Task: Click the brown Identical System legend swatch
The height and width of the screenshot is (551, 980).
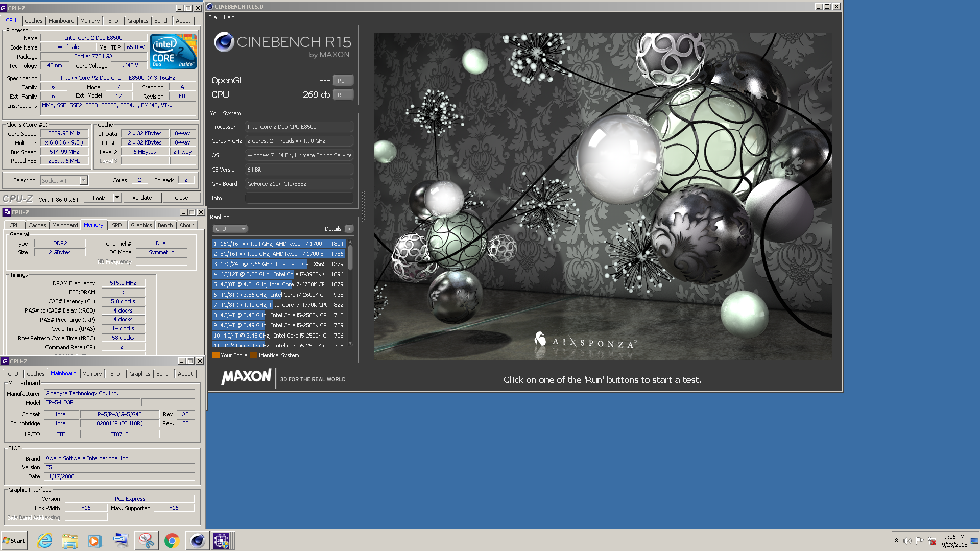Action: [253, 355]
